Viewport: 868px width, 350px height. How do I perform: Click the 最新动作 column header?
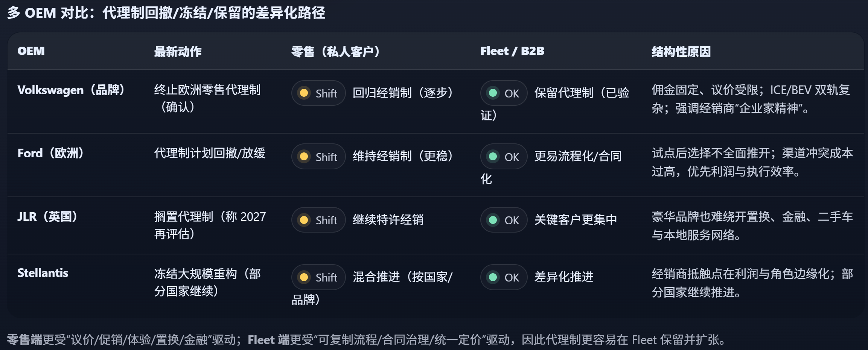[x=178, y=52]
